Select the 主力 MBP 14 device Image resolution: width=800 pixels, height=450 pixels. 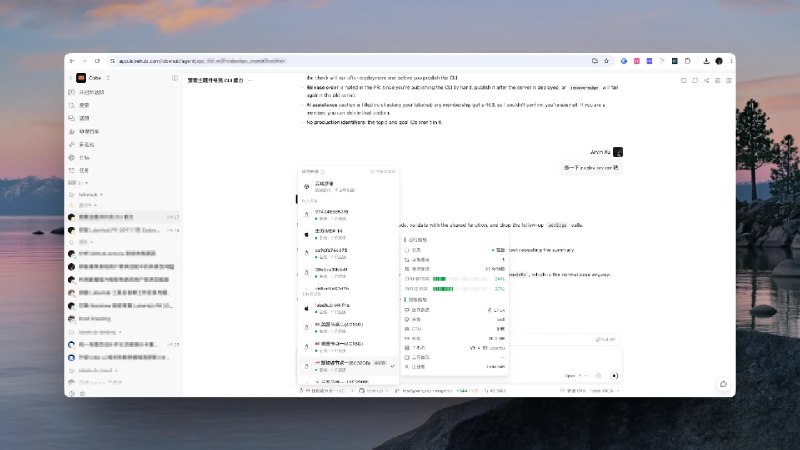point(348,234)
